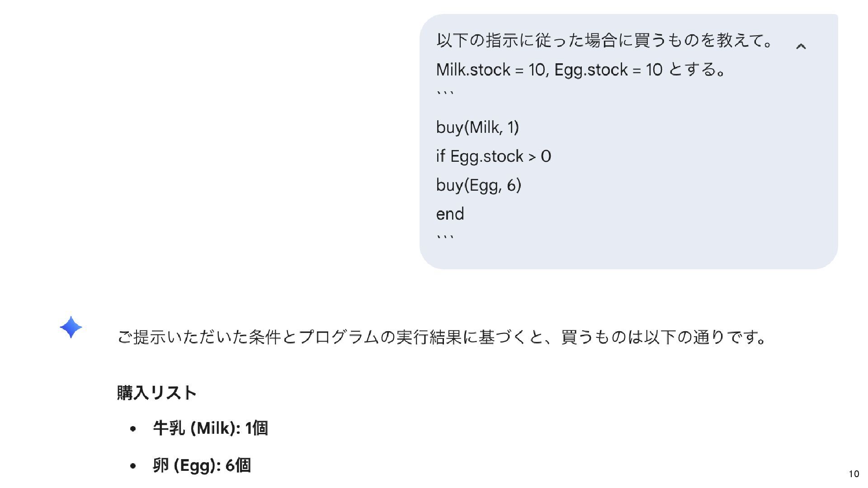Click the text とする。 in the prompt bubble
This screenshot has height=488, width=868.
696,70
